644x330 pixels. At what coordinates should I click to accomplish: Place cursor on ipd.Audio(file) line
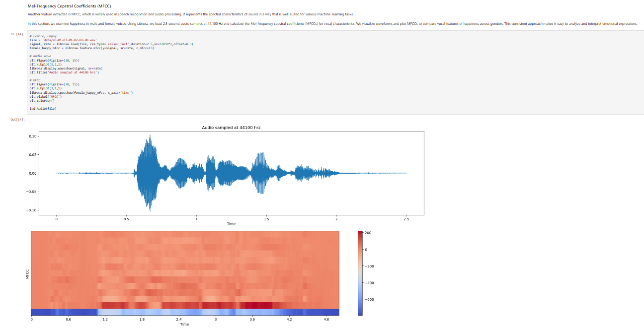coord(43,108)
